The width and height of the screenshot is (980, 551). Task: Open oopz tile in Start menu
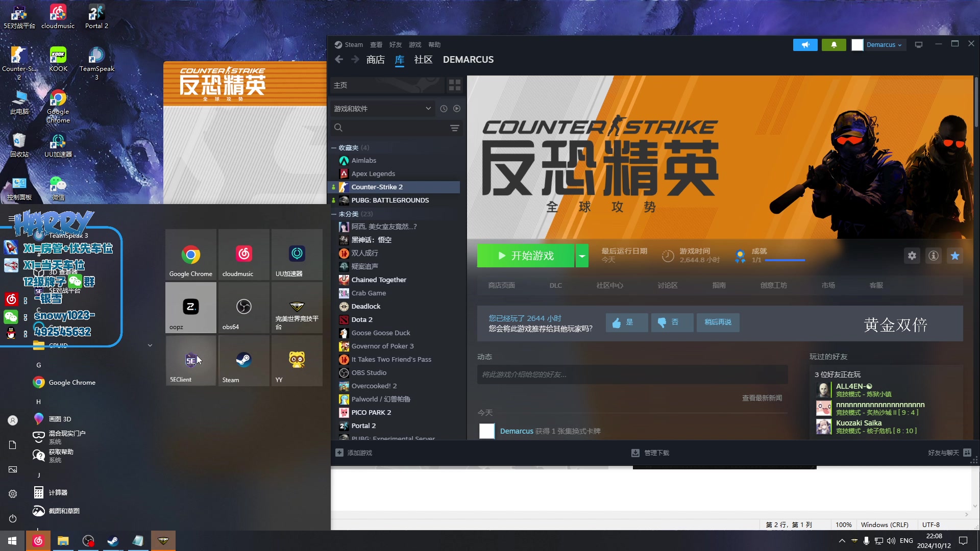point(191,308)
